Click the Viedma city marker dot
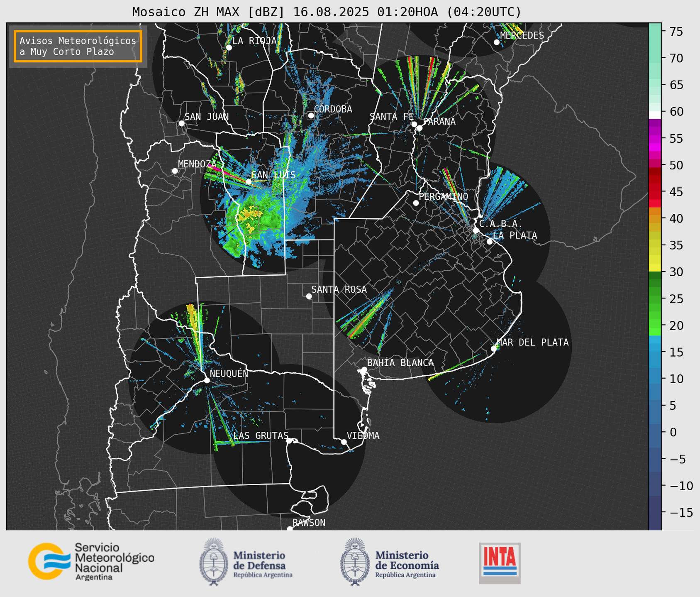The height and width of the screenshot is (597, 700). [344, 442]
